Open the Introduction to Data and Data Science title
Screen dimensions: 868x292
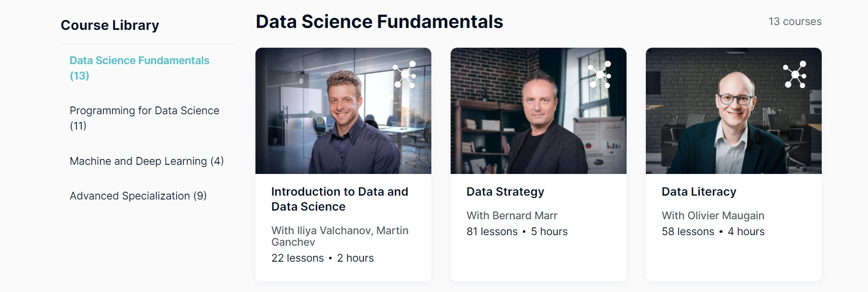click(x=339, y=199)
